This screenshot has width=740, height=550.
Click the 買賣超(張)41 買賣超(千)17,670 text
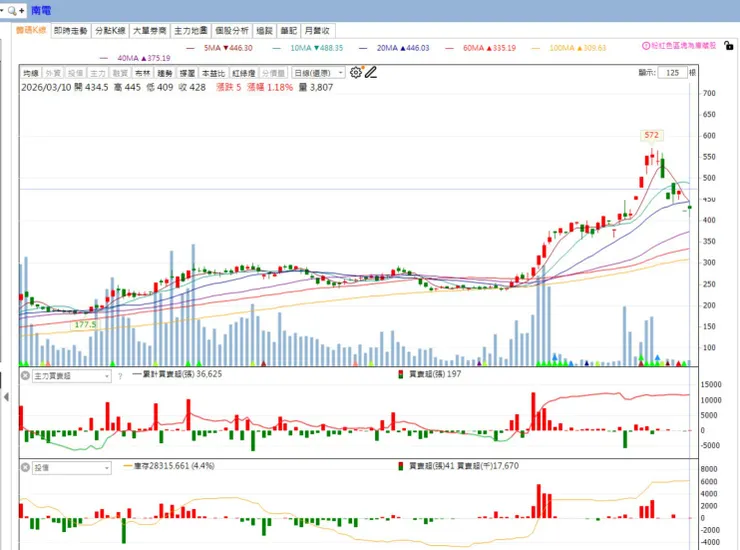(x=463, y=466)
